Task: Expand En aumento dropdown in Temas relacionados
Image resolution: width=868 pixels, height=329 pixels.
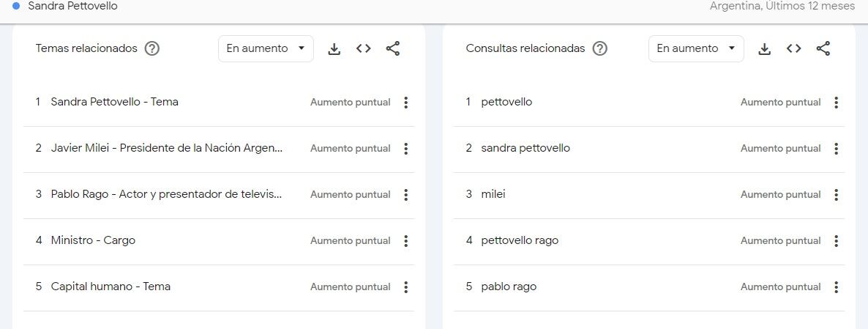Action: coord(266,49)
